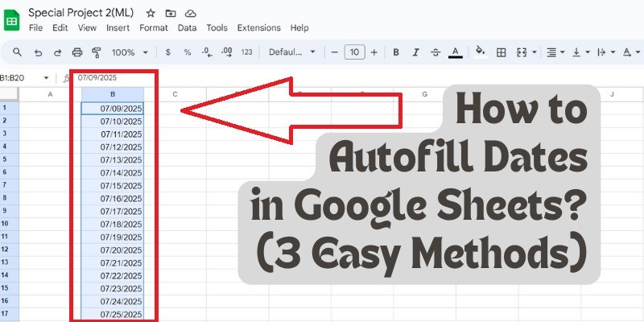Increase decimal places
This screenshot has width=644, height=322.
(227, 52)
